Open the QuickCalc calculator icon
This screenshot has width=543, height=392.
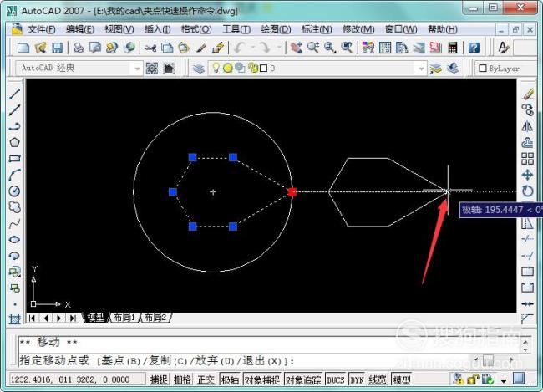tap(453, 48)
